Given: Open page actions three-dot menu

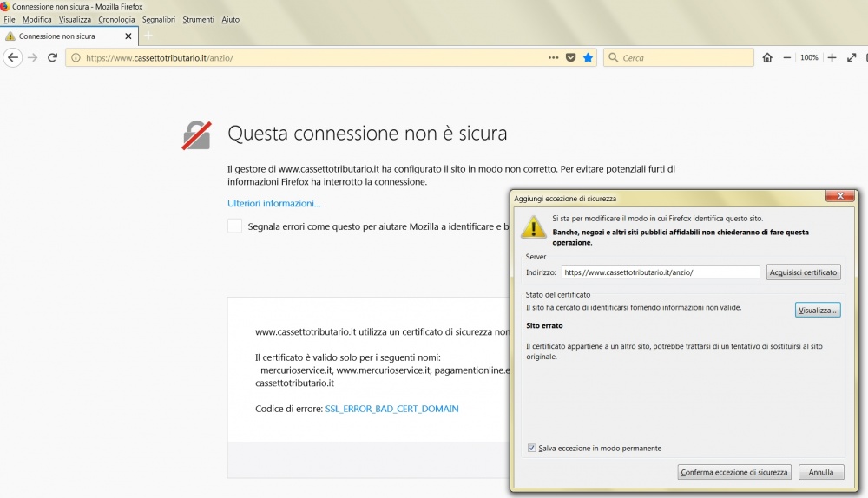Looking at the screenshot, I should [553, 57].
